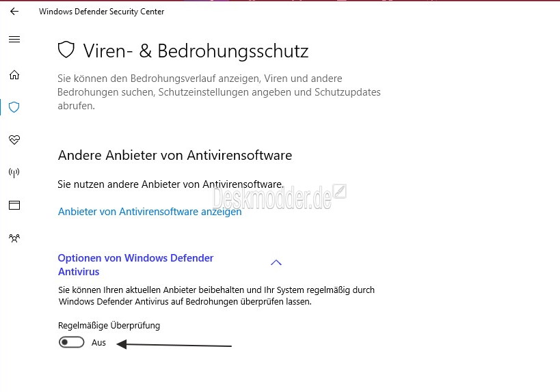Click shield icon next to Viren- & Bedrohungsschutz
Screen dimensions: 560x392
tap(66, 50)
